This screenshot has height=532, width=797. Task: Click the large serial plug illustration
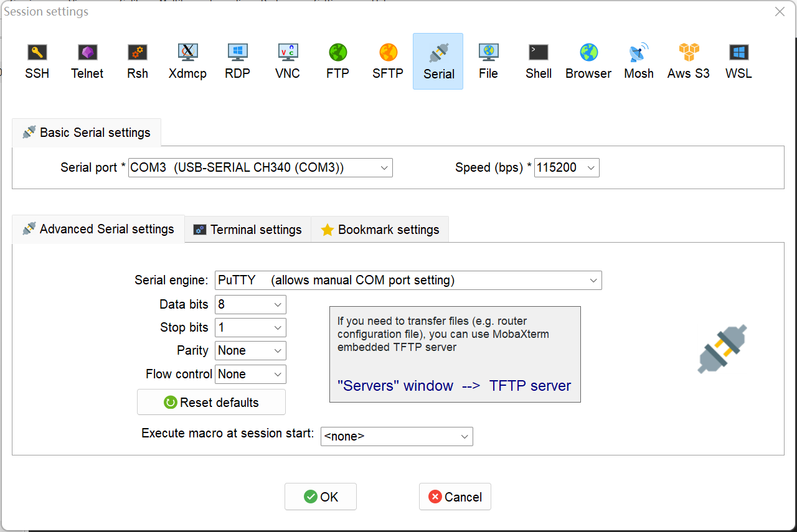[x=722, y=349]
